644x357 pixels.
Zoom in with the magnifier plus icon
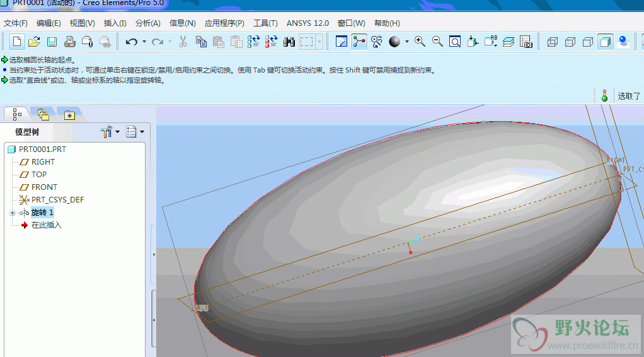[x=420, y=41]
